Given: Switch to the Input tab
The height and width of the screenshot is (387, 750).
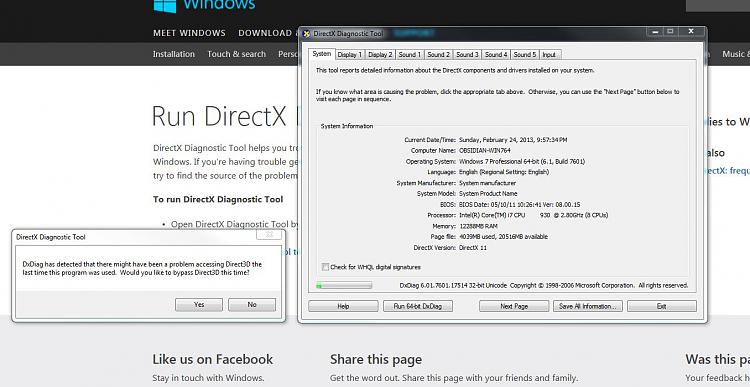Looking at the screenshot, I should click(549, 55).
